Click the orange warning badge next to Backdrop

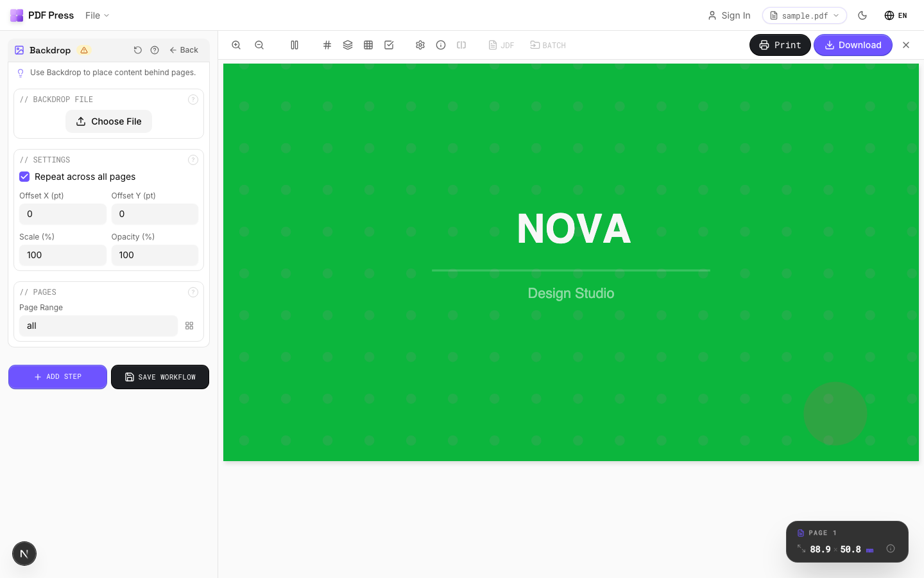point(84,50)
